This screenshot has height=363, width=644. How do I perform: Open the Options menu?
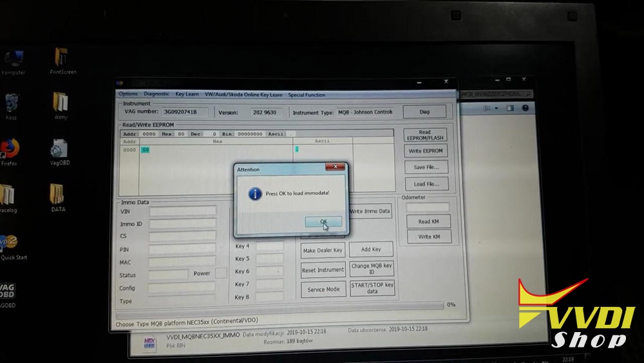click(x=128, y=94)
